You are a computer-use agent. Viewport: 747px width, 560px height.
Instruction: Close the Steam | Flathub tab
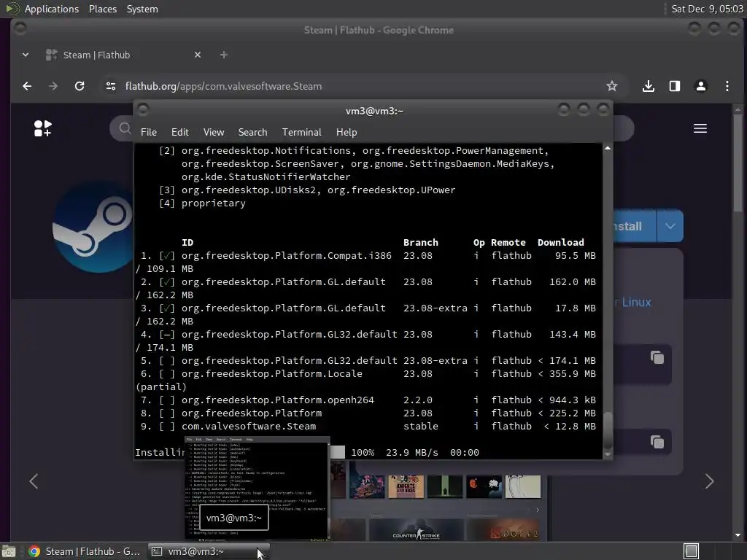pos(198,55)
